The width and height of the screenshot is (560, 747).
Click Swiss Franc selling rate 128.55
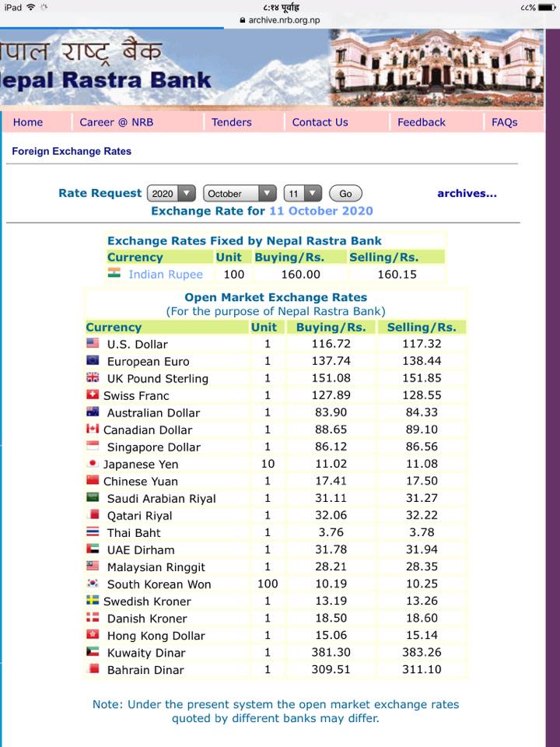pos(422,395)
